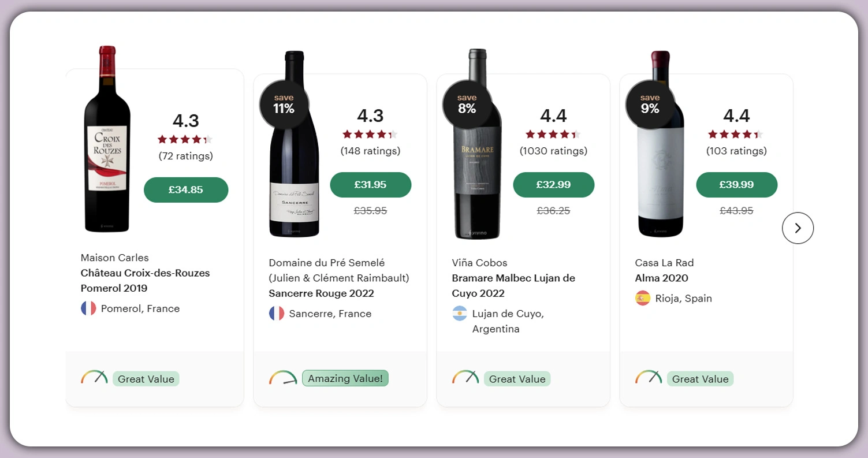The image size is (868, 458).
Task: Open the next carousel page with the arrow
Action: (798, 228)
